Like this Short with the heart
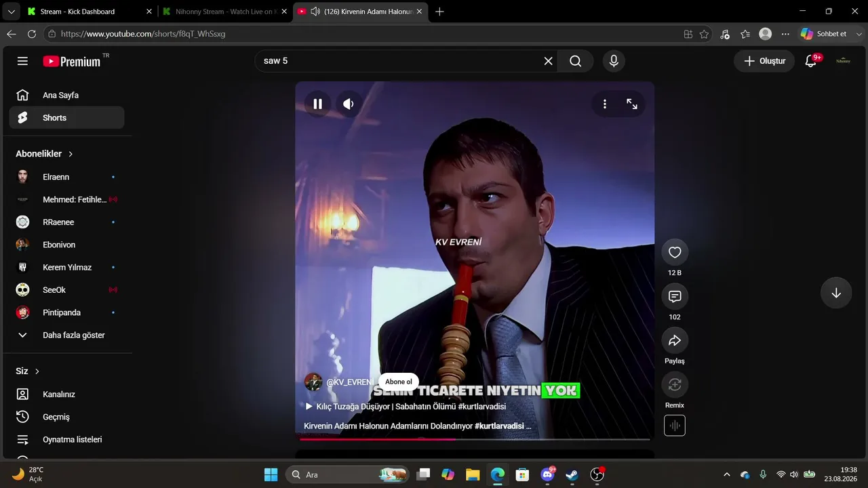 click(675, 252)
